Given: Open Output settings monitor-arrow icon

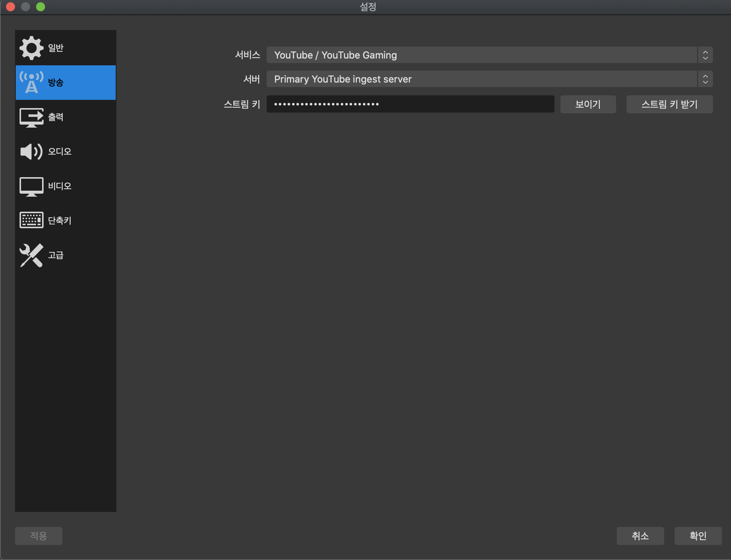Looking at the screenshot, I should [x=32, y=117].
